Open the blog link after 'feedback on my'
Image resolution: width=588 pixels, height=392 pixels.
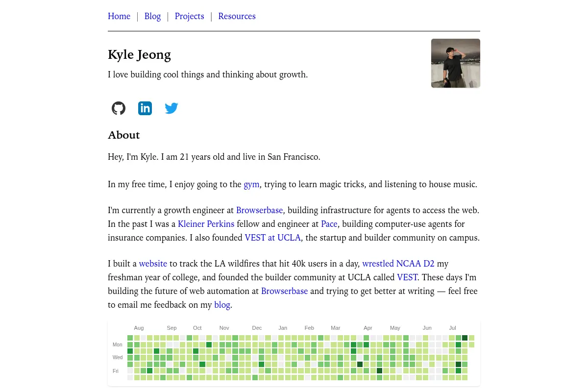(x=222, y=305)
